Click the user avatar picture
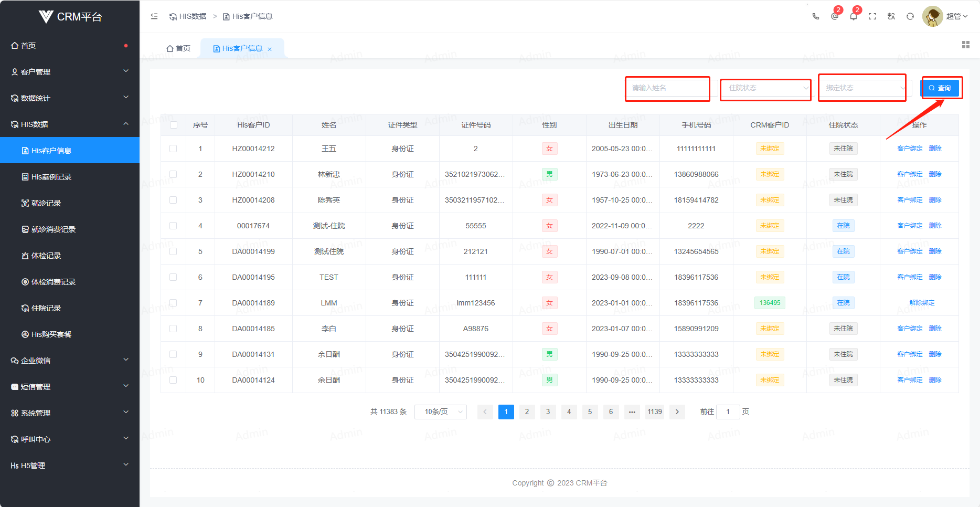 click(932, 16)
